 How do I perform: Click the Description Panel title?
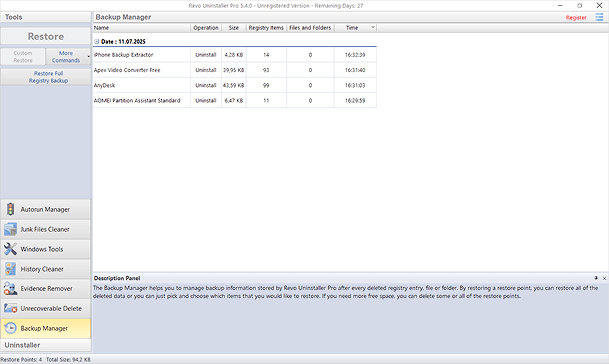pyautogui.click(x=117, y=278)
